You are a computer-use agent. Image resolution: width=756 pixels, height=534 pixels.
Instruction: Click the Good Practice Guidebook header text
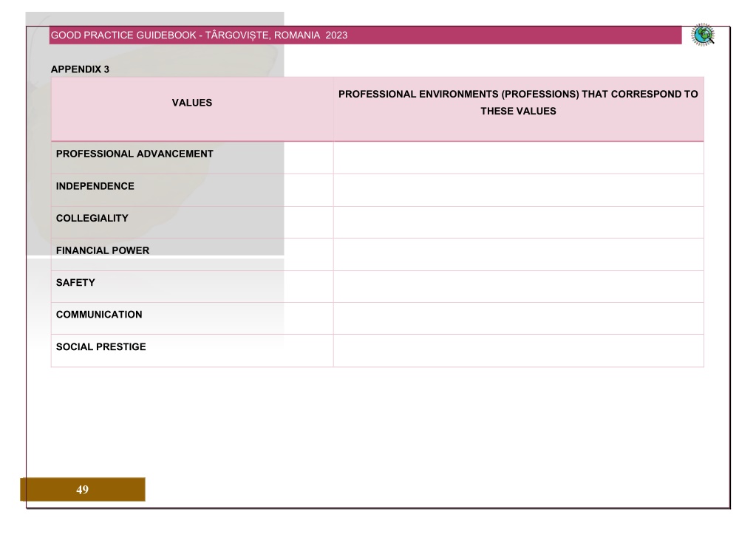199,35
